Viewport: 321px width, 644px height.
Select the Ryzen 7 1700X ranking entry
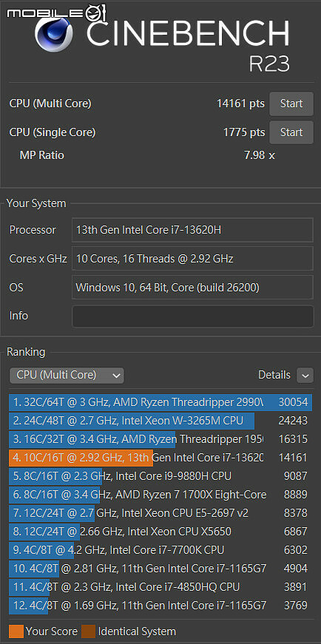tap(160, 495)
